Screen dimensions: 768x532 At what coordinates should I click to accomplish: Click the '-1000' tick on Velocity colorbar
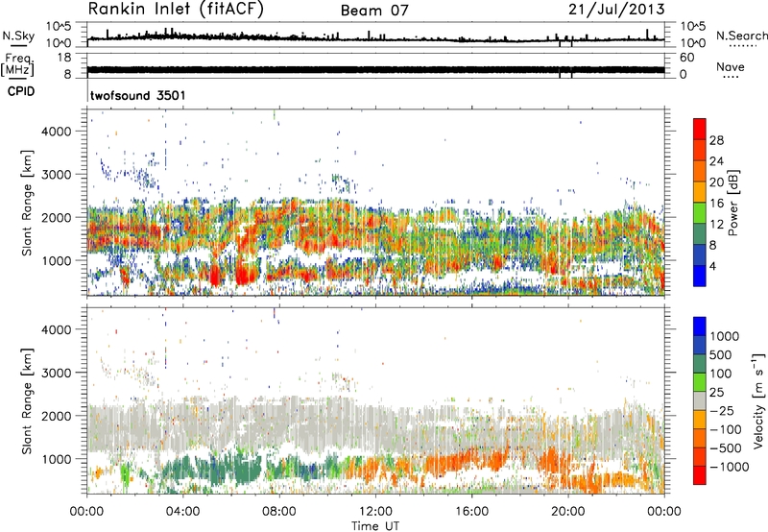click(x=730, y=467)
